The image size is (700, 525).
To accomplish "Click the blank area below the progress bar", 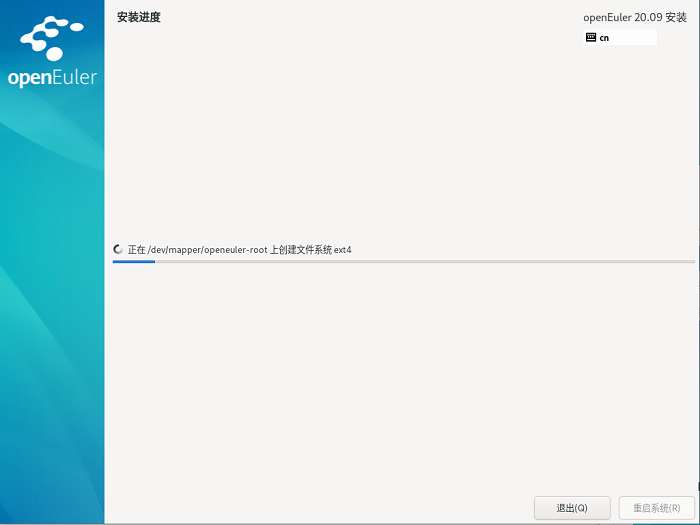I will click(x=400, y=380).
